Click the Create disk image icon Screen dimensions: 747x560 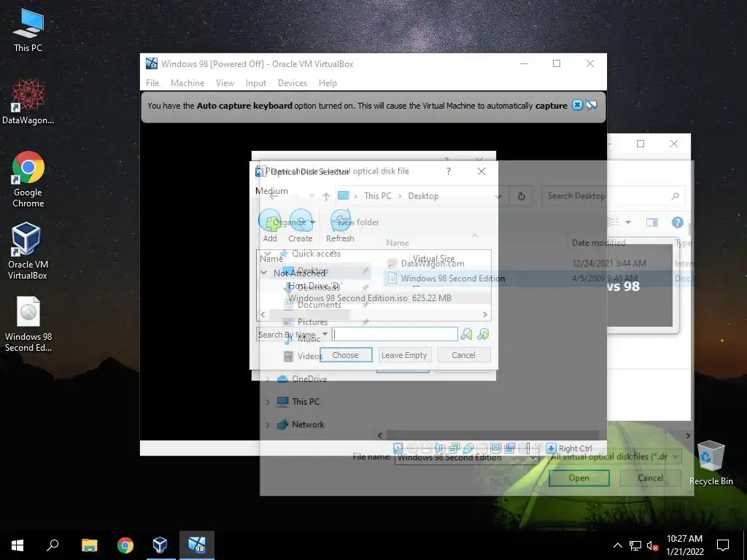coord(301,222)
